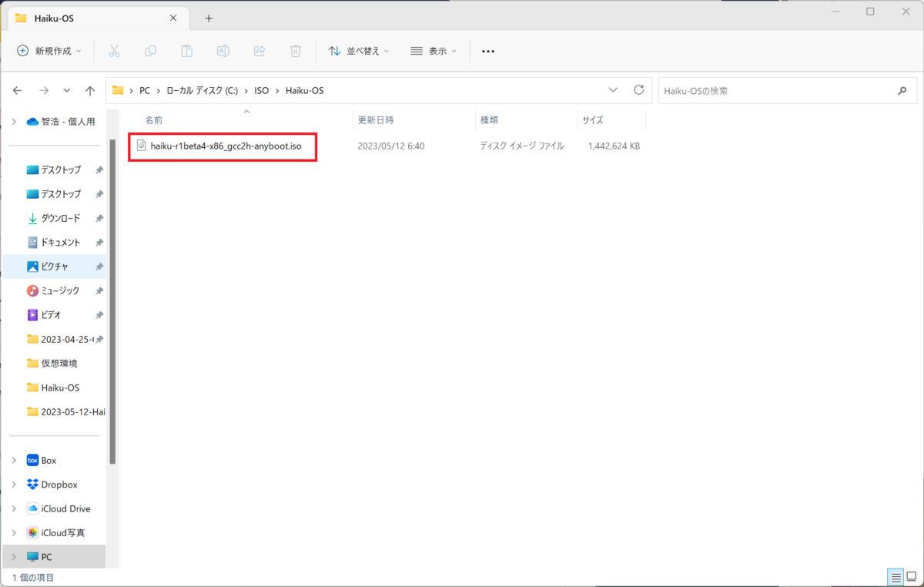Expand the iCloud写真 tree node
The width and height of the screenshot is (924, 587).
coord(14,532)
